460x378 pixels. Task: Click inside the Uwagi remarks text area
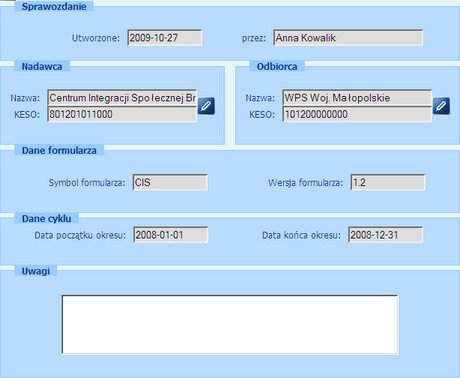[x=230, y=324]
